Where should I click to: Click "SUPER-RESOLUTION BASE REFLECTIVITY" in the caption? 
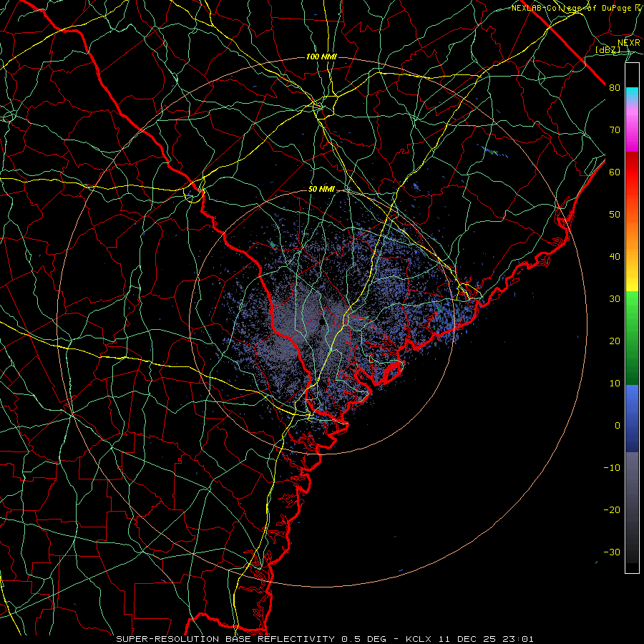(x=225, y=639)
